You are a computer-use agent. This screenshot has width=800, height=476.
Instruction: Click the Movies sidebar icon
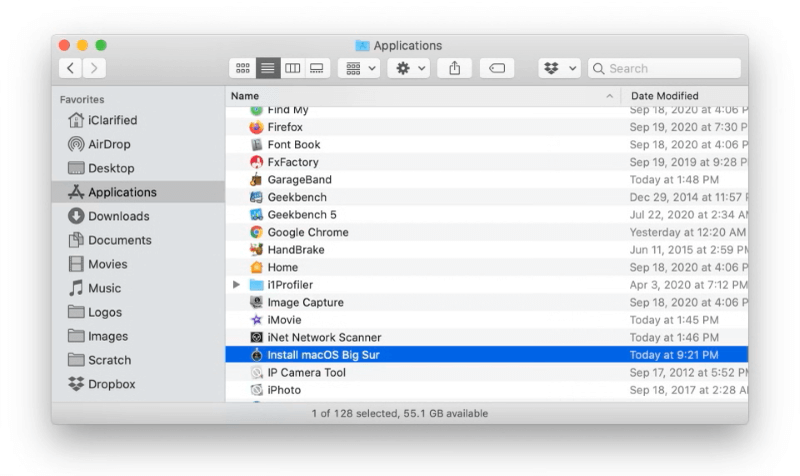click(x=76, y=264)
